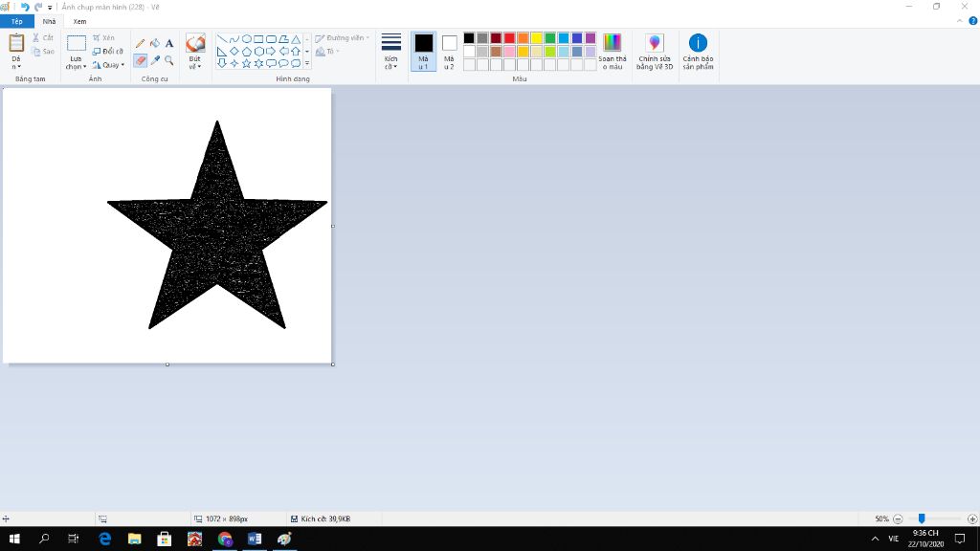The image size is (980, 551).
Task: Choose the Curve shape
Action: click(234, 38)
